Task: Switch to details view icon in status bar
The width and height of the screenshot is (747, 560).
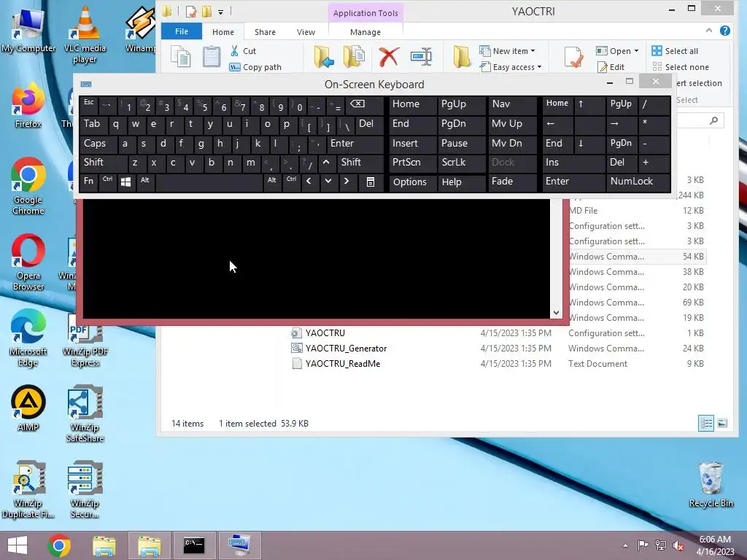Action: click(706, 423)
